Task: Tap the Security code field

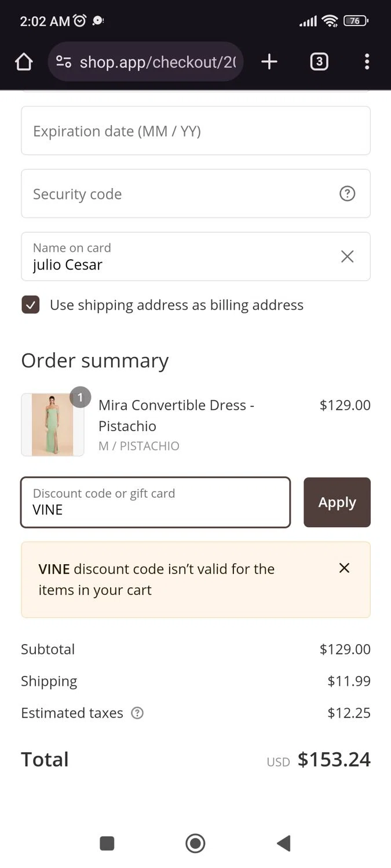Action: click(174, 194)
